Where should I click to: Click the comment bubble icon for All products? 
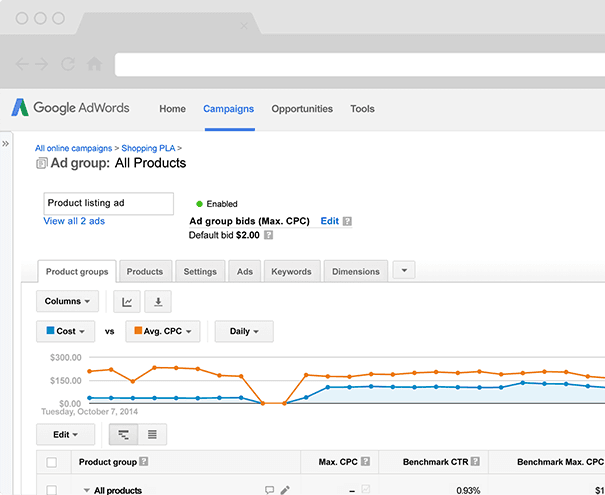click(x=269, y=490)
